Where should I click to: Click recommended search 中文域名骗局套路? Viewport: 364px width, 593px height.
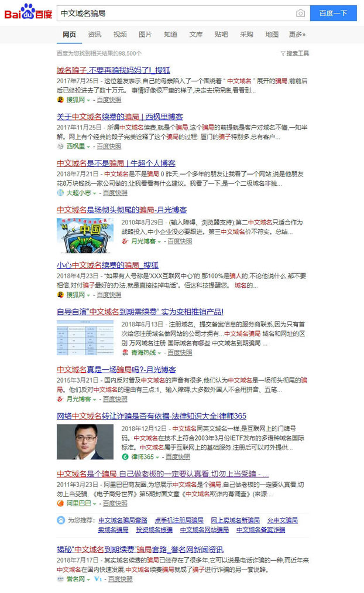coord(123,520)
